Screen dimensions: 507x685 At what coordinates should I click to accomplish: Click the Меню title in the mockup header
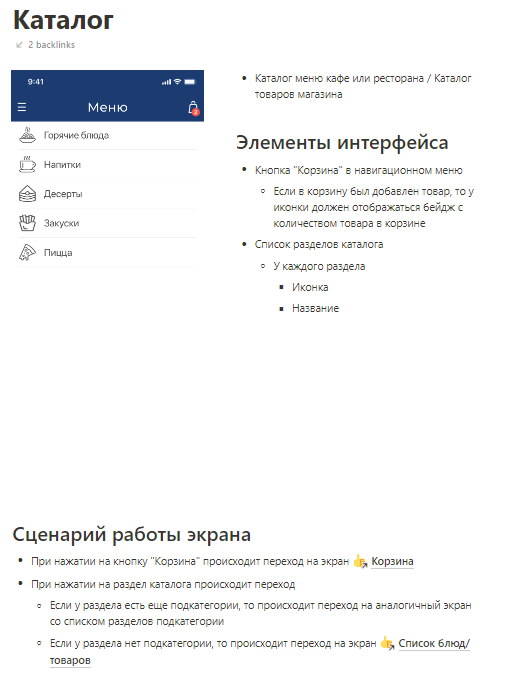(x=107, y=107)
